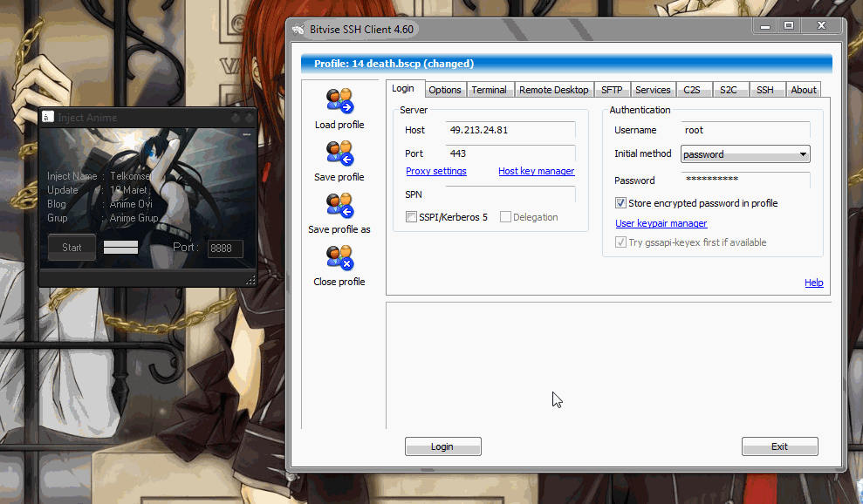863x504 pixels.
Task: Open the Host key manager link
Action: point(536,171)
